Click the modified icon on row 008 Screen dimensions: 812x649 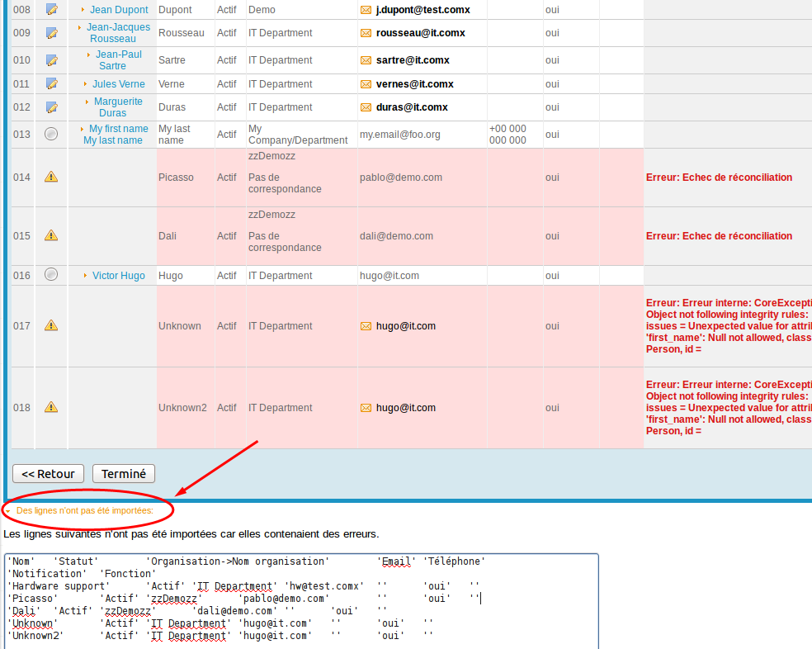(x=51, y=10)
